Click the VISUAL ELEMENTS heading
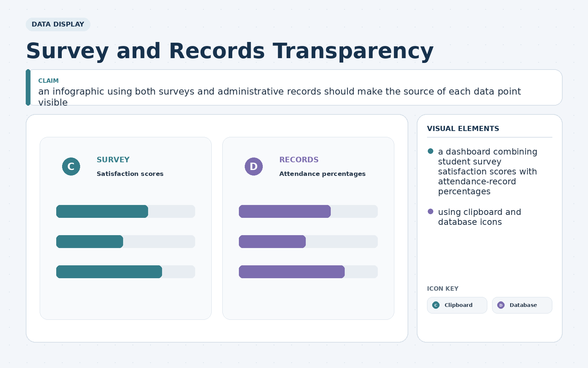588x368 pixels. [x=463, y=128]
